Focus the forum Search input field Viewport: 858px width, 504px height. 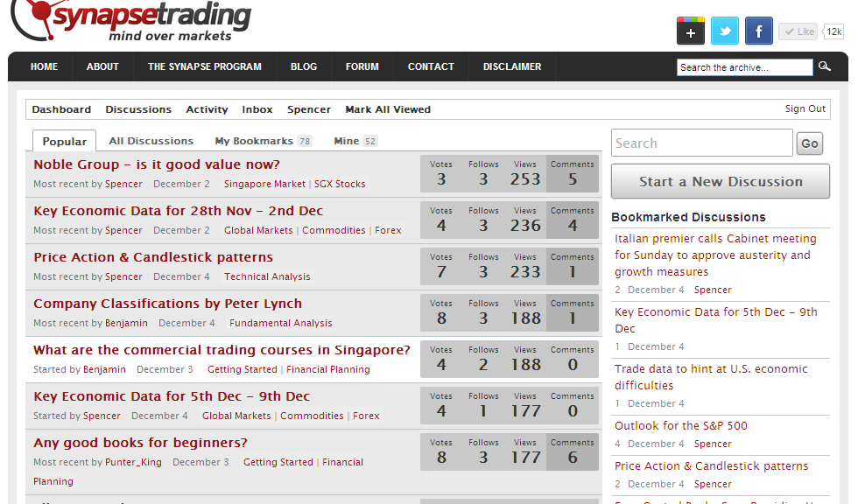coord(701,143)
